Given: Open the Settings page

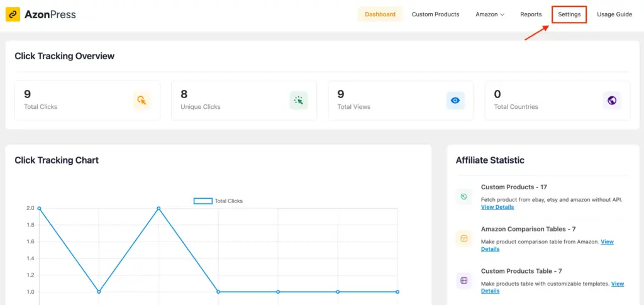Looking at the screenshot, I should (x=569, y=14).
